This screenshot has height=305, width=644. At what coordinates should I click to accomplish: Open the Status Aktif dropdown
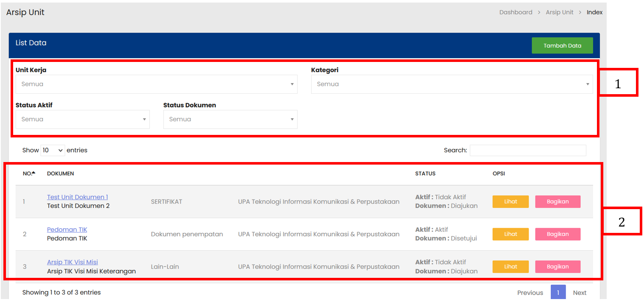(x=82, y=119)
